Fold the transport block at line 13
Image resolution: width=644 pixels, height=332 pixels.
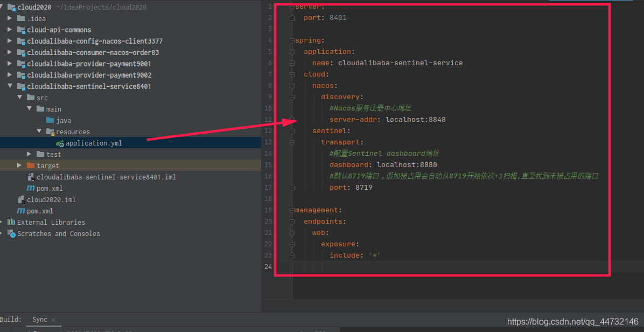tap(292, 142)
